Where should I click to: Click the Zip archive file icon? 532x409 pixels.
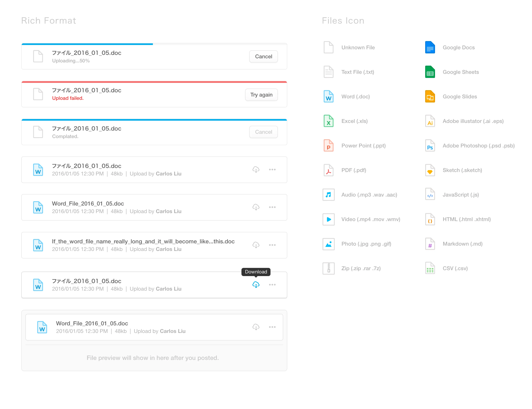[328, 268]
